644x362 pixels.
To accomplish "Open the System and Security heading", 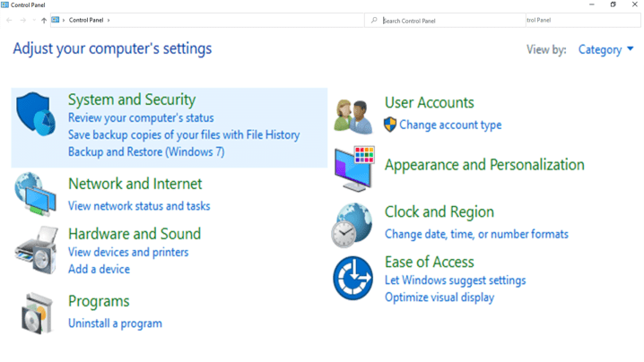I will click(x=131, y=99).
